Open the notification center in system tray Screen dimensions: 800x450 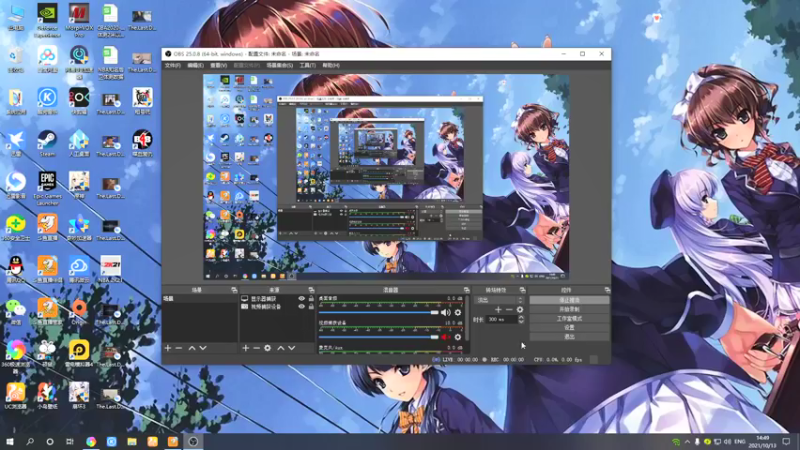pyautogui.click(x=786, y=441)
